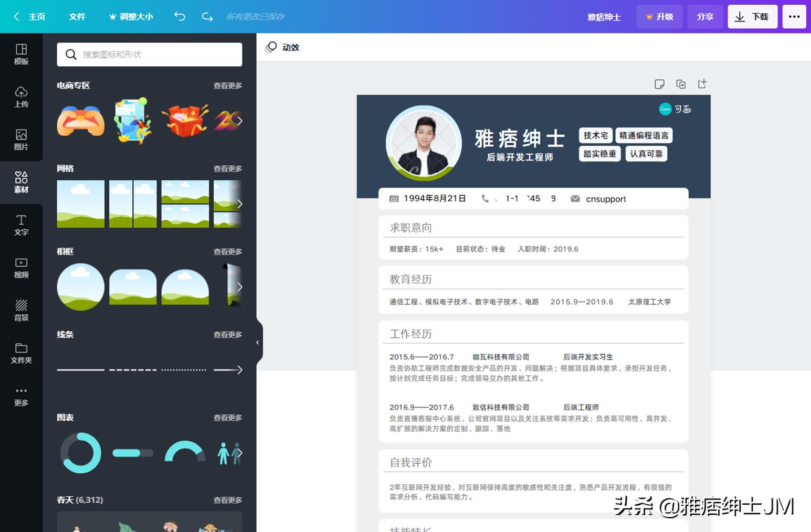Open the 模板 (Templates) panel

[21, 54]
